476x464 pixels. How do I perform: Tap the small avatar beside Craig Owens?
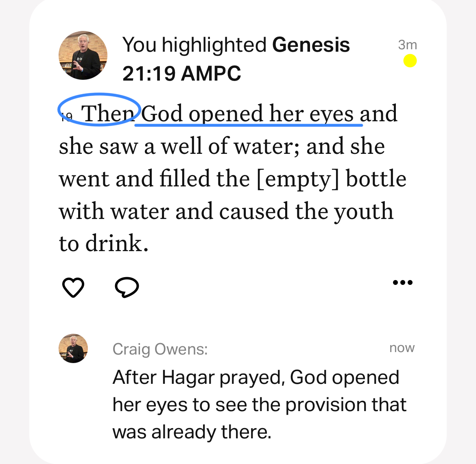pyautogui.click(x=73, y=348)
